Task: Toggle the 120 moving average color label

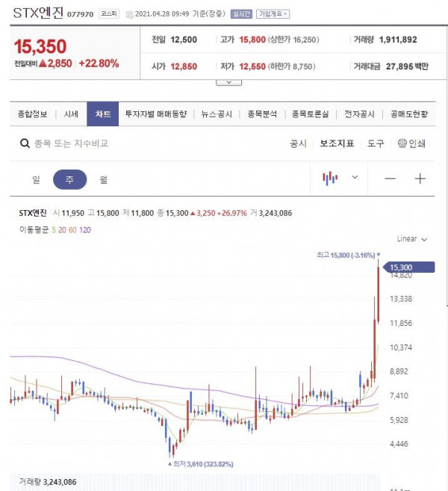Action: coord(85,230)
